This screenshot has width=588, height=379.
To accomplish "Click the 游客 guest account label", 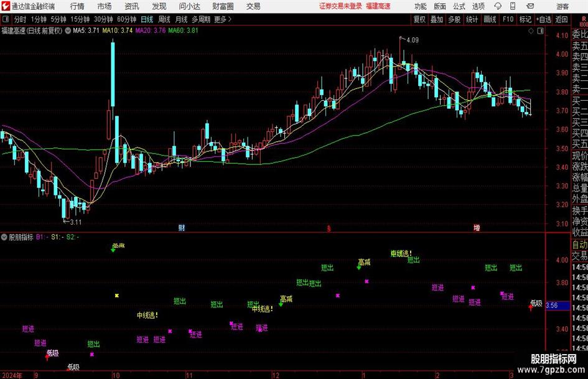I will point(562,6).
